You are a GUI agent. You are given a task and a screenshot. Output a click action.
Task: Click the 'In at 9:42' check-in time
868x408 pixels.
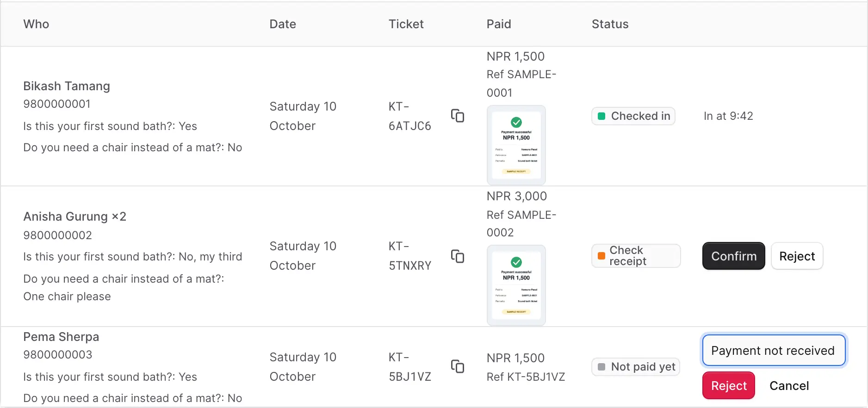click(x=728, y=116)
